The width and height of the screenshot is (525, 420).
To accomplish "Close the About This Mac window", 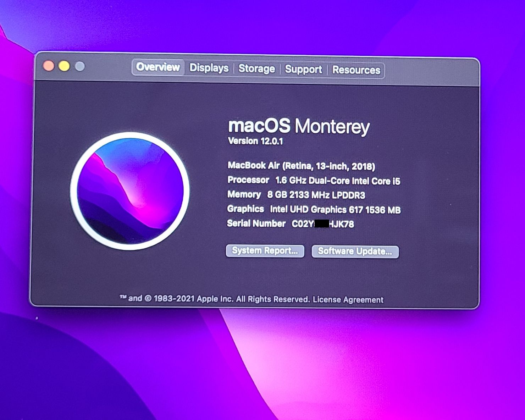I will pyautogui.click(x=49, y=66).
